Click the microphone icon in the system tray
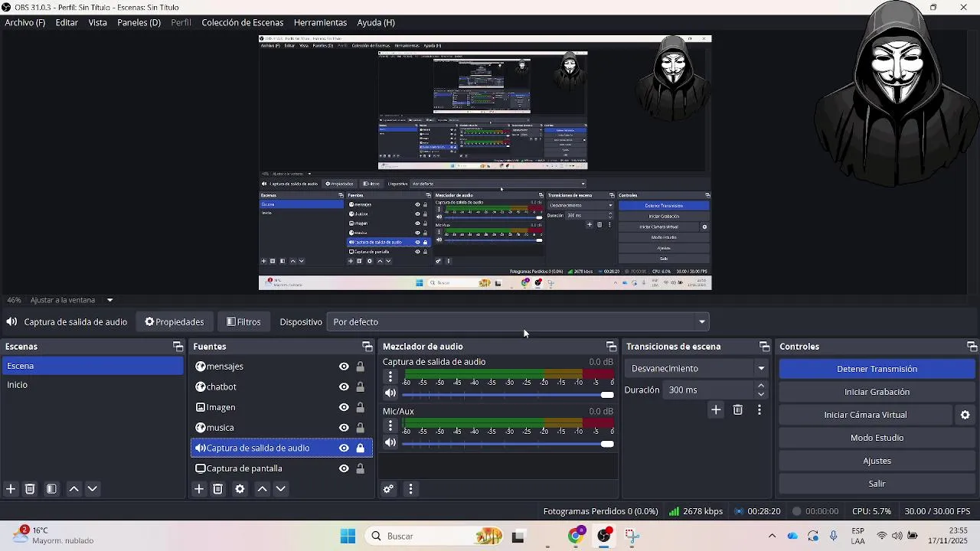Viewport: 980px width, 551px height. (x=833, y=536)
